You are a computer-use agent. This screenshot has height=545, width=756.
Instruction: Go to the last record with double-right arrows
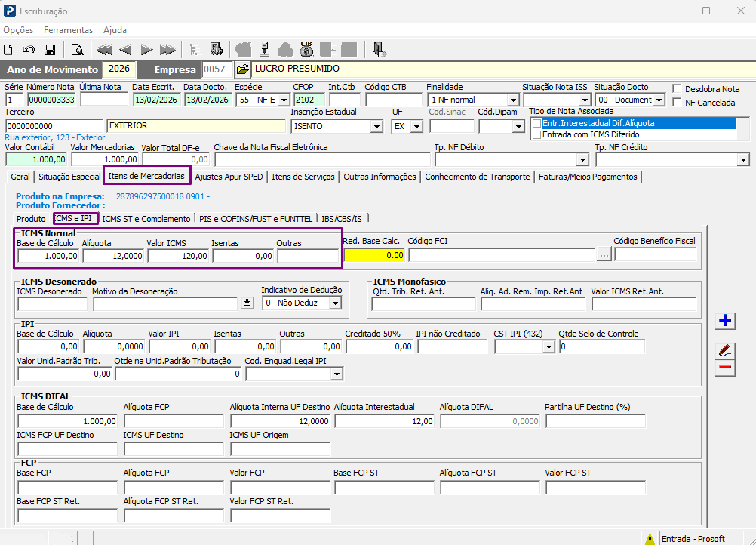(x=167, y=50)
